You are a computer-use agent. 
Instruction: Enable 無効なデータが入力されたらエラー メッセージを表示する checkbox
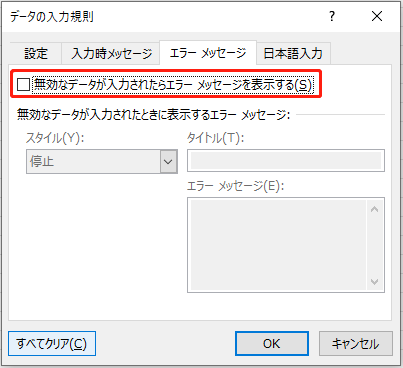click(23, 84)
